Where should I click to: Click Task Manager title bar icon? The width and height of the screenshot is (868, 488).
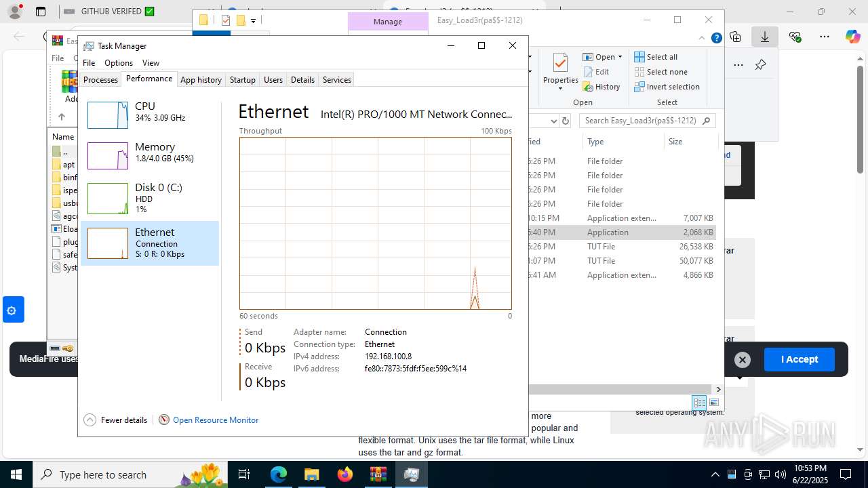(x=89, y=46)
